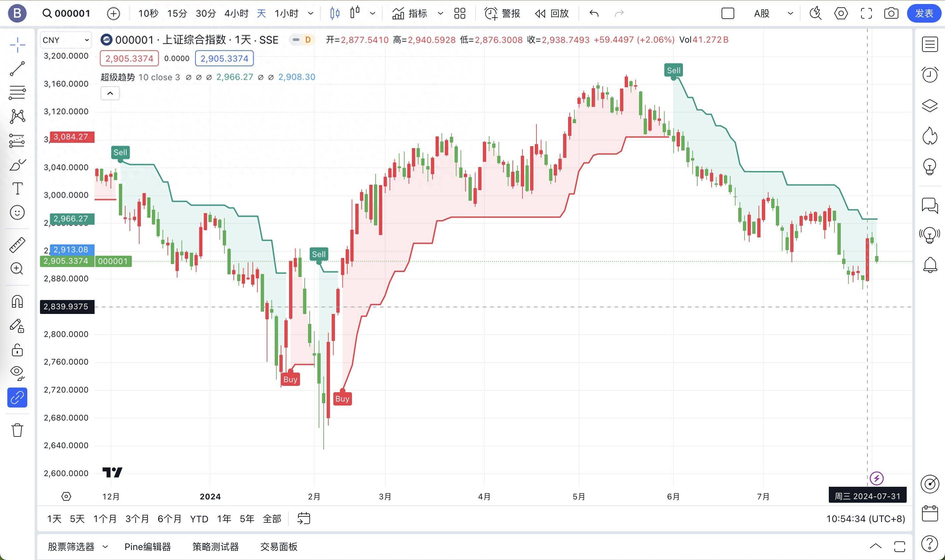Open the quick search icon

[x=815, y=14]
